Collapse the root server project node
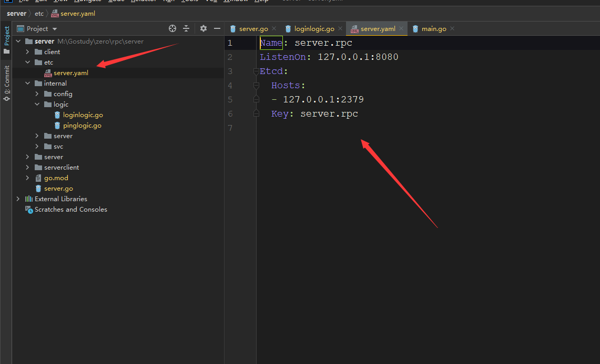The height and width of the screenshot is (364, 600). pos(18,41)
